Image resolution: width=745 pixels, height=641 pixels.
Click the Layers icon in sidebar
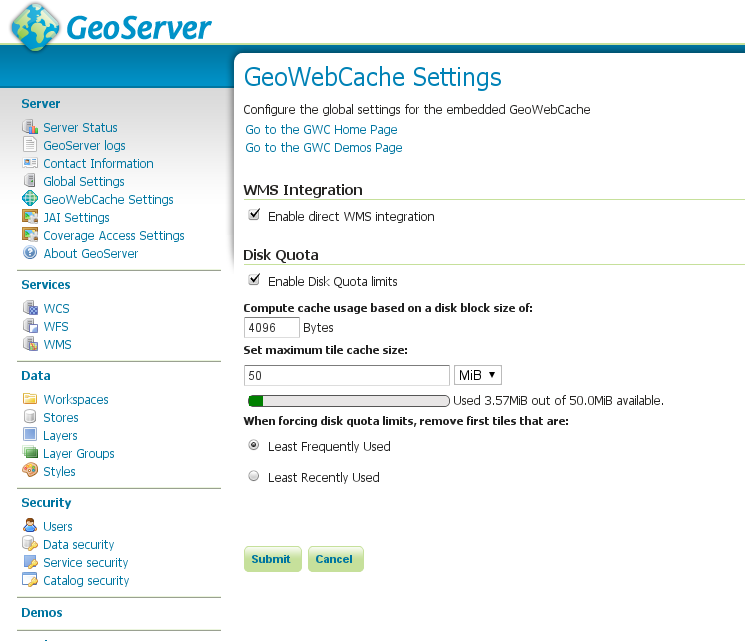[30, 434]
